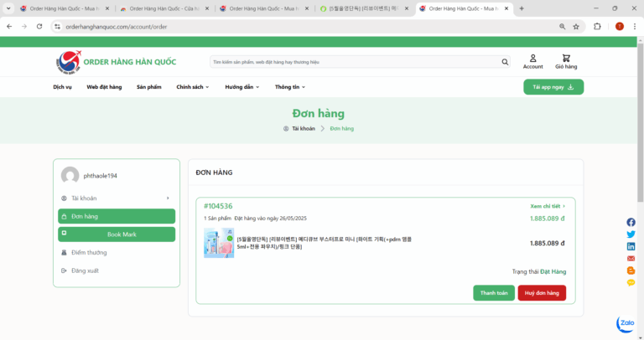This screenshot has height=340, width=644.
Task: Open the Sản phẩm menu item
Action: click(x=148, y=87)
